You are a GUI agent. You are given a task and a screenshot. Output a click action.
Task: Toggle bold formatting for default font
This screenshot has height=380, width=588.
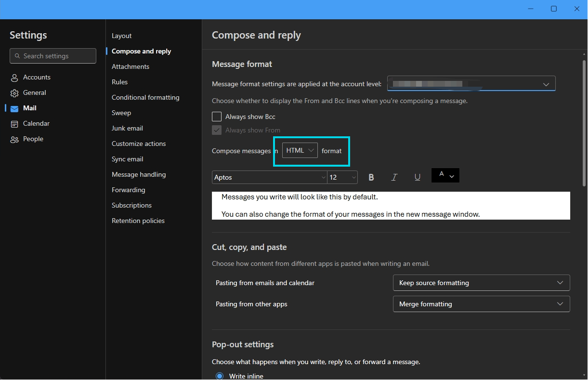coord(371,177)
